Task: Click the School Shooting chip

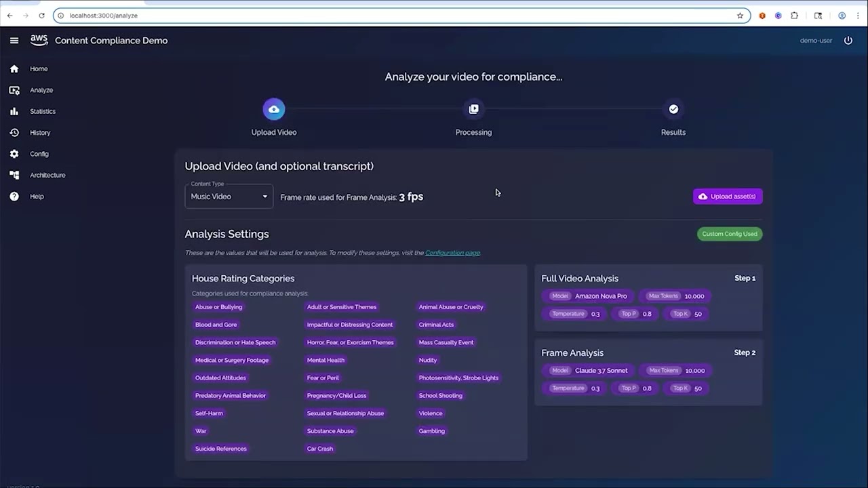Action: (441, 395)
